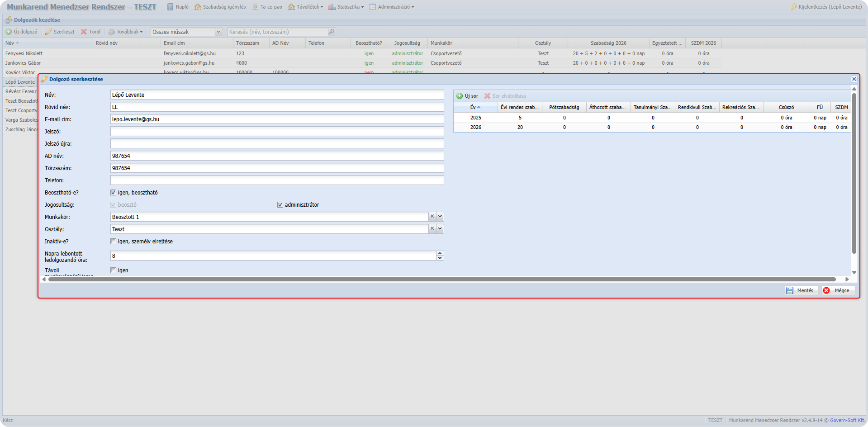868x427 pixels.
Task: Click the green Új sor add icon
Action: click(460, 96)
